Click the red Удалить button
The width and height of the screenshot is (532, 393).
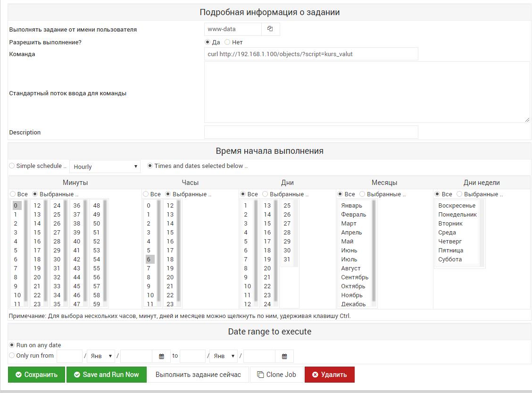[330, 375]
